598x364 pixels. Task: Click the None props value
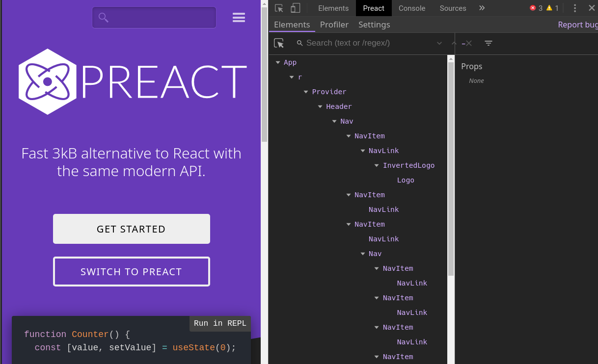click(476, 80)
